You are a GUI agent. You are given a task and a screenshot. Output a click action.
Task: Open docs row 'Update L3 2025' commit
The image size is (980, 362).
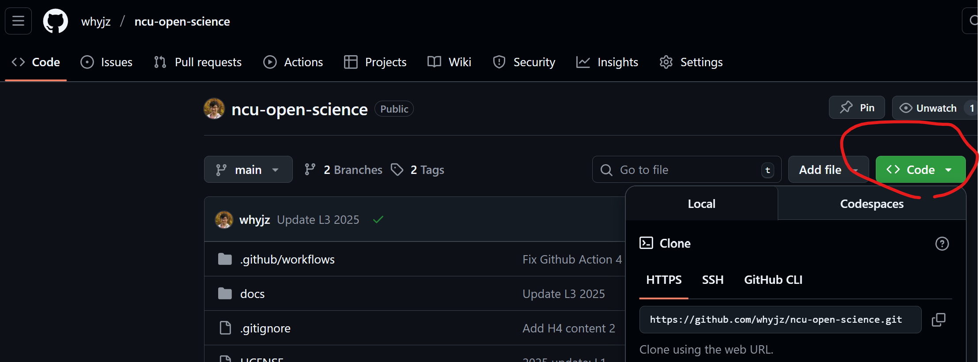click(564, 294)
